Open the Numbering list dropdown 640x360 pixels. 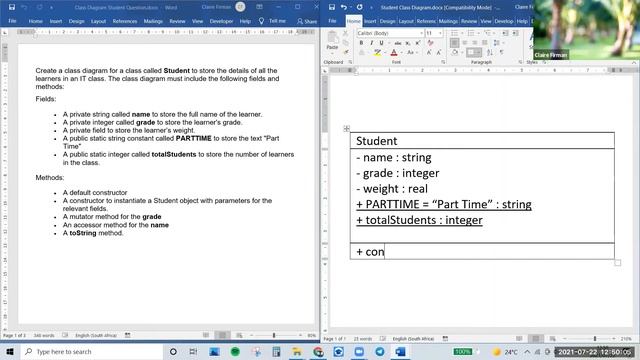[478, 33]
